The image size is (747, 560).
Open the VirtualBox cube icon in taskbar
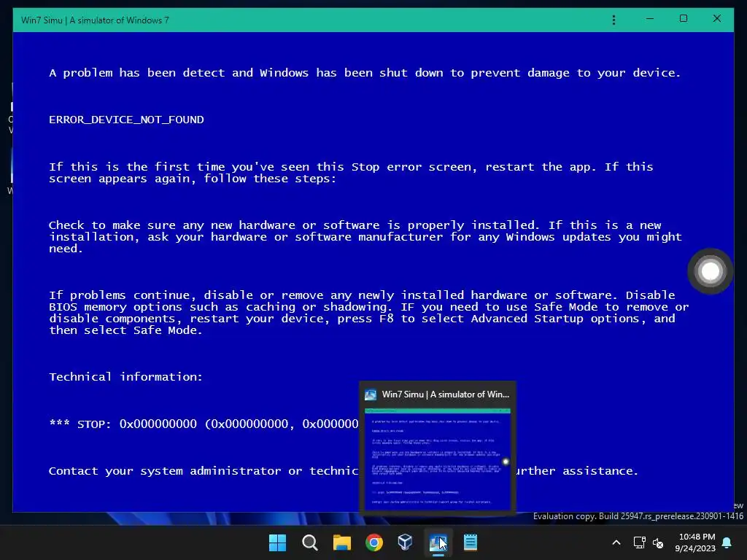pyautogui.click(x=405, y=542)
